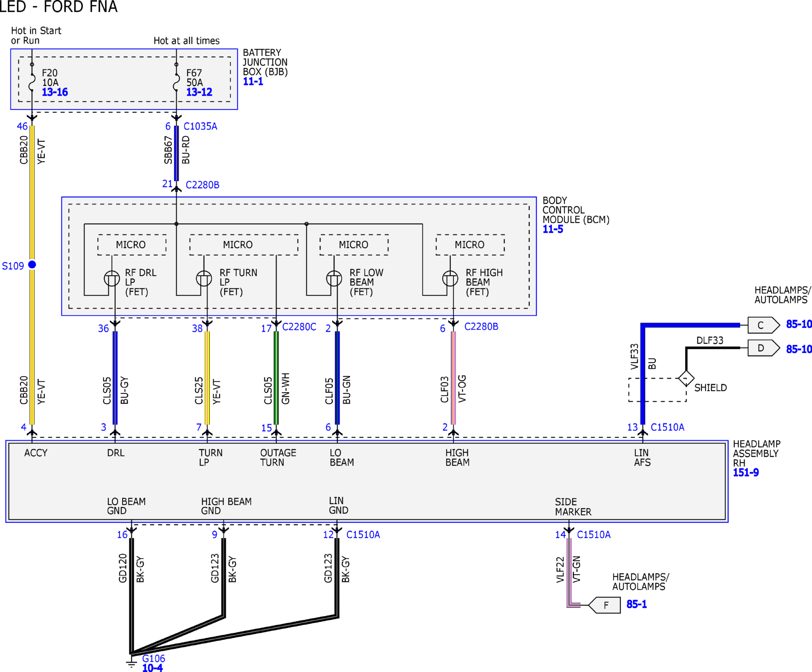Open the 151-9 headlamp assembly reference
Viewport: 812px width, 672px height.
[746, 473]
